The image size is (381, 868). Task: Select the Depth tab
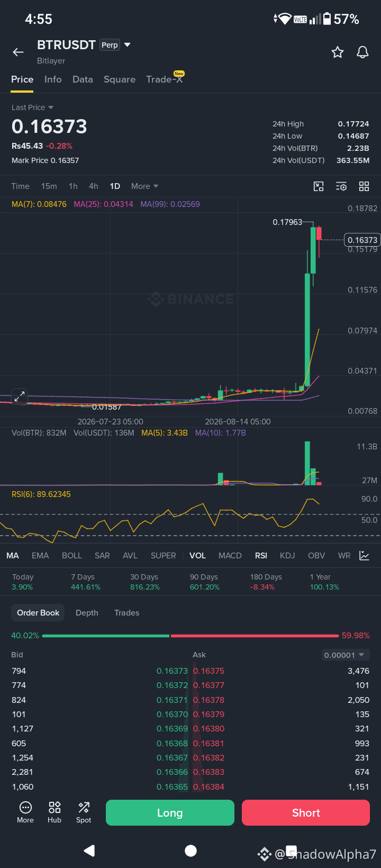coord(87,613)
